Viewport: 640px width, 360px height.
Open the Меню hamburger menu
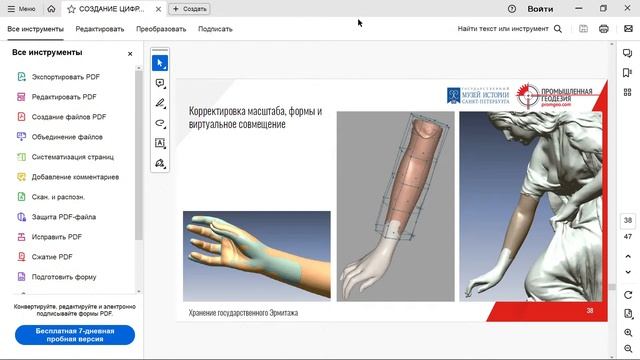point(21,9)
